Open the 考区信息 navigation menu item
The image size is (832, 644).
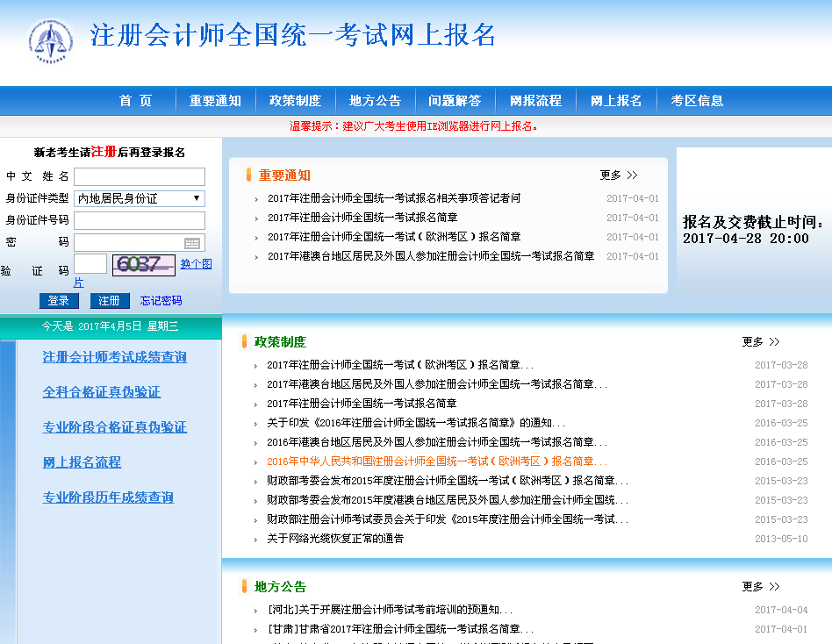(x=699, y=100)
